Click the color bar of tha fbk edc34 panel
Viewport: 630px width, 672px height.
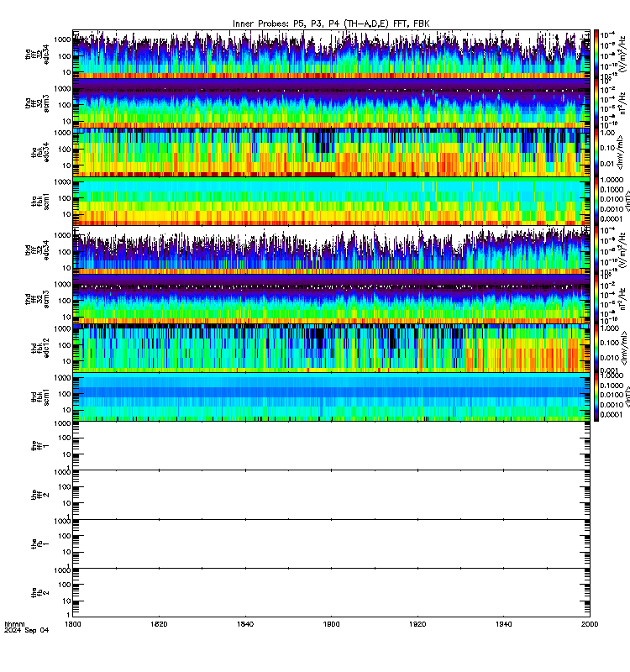tap(596, 152)
